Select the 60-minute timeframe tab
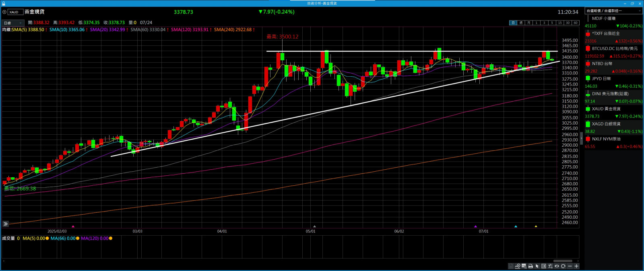This screenshot has width=644, height=271. (x=575, y=23)
